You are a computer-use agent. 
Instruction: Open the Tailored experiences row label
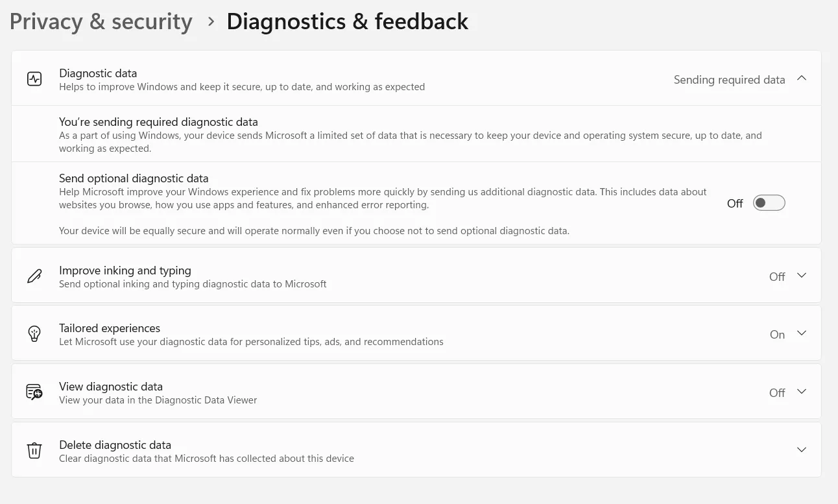click(110, 328)
